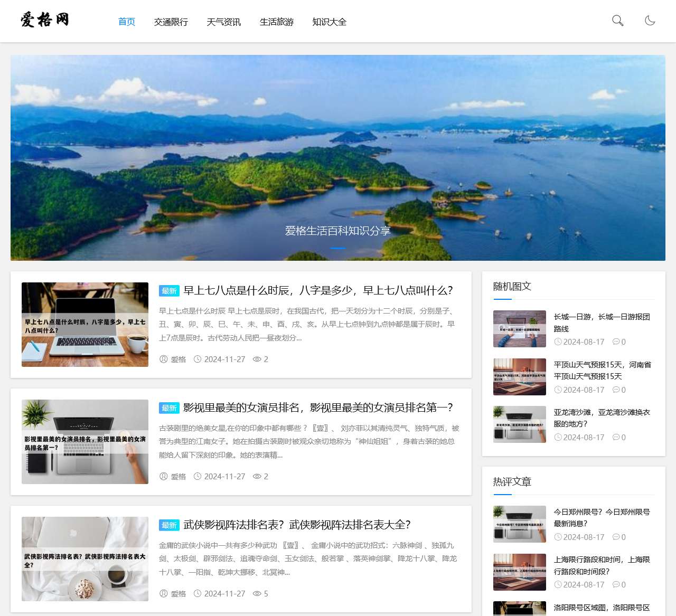Open the search icon in the header

(x=617, y=22)
